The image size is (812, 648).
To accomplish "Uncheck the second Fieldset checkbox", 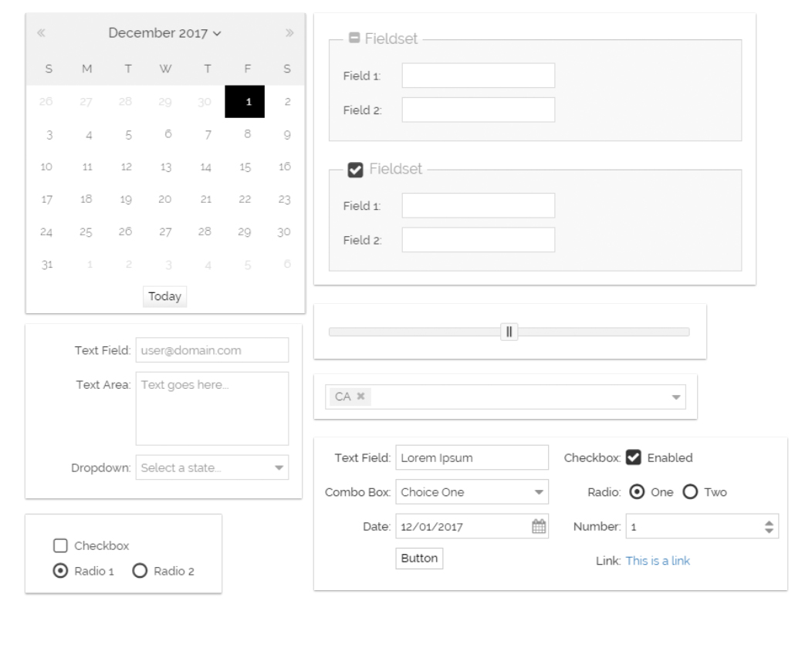I will tap(355, 169).
